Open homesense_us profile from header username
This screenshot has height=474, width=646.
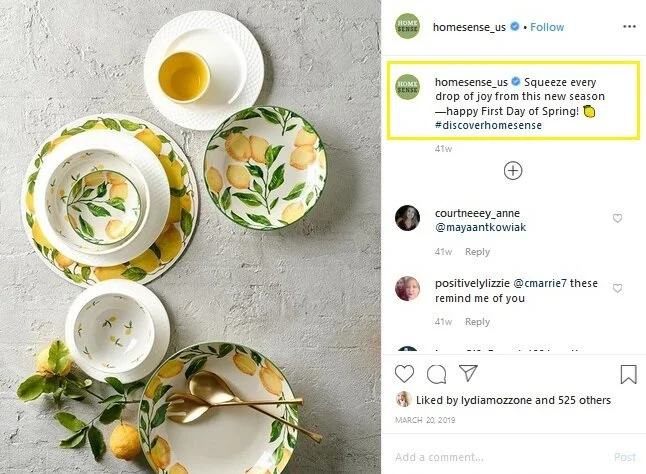tap(469, 27)
